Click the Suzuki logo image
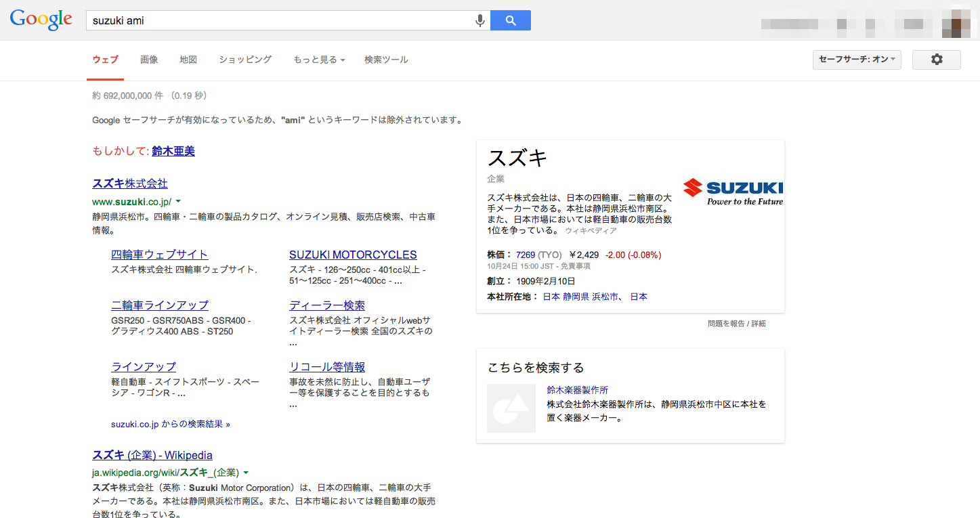980x518 pixels. 733,192
